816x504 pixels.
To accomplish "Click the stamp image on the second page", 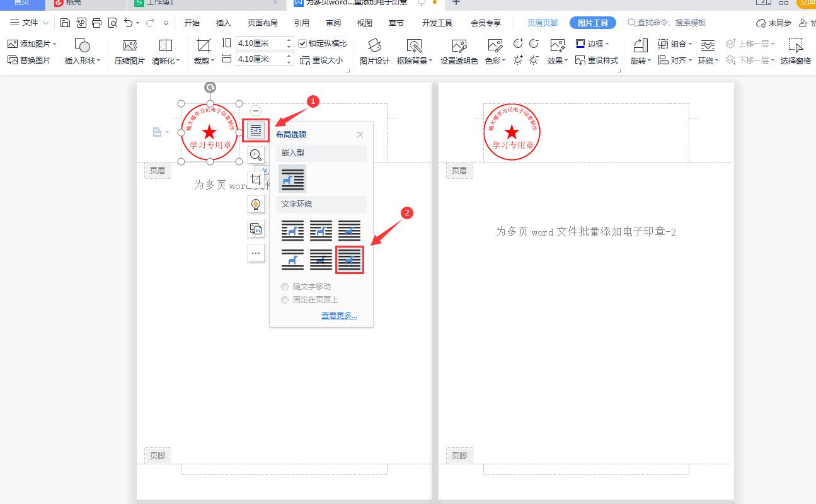I will click(x=512, y=132).
